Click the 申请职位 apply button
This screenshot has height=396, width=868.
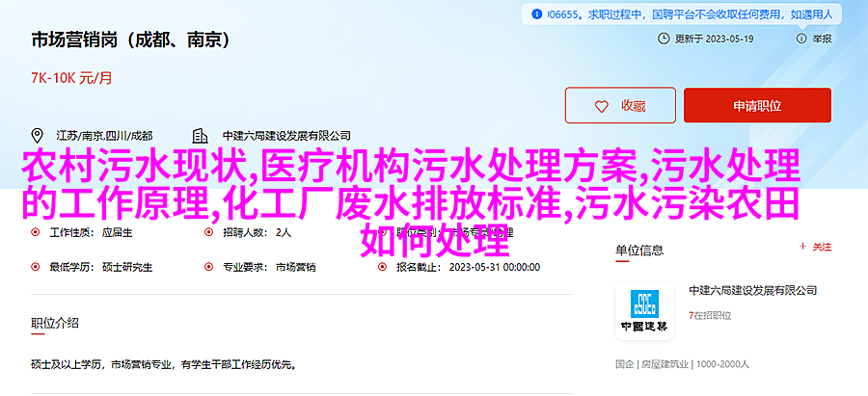pyautogui.click(x=757, y=105)
